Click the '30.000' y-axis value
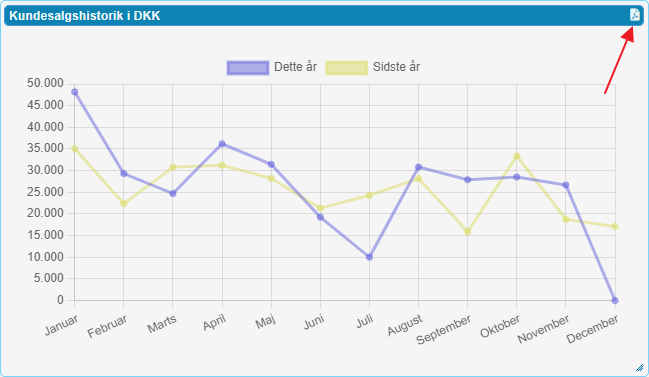The image size is (649, 377). click(x=46, y=170)
